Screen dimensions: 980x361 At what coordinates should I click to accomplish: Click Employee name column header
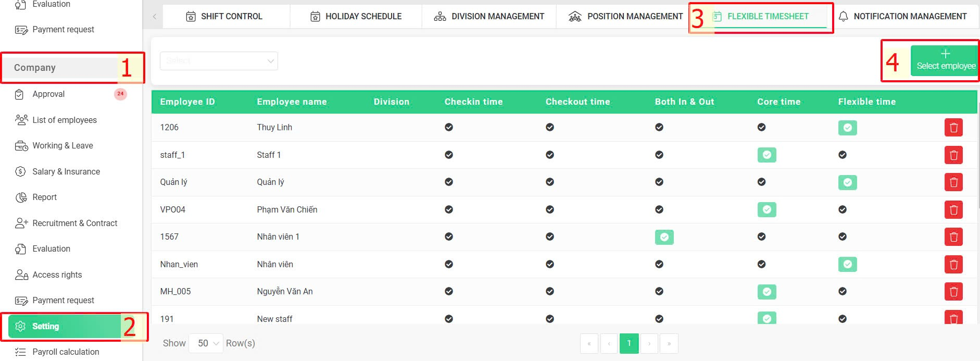point(292,102)
